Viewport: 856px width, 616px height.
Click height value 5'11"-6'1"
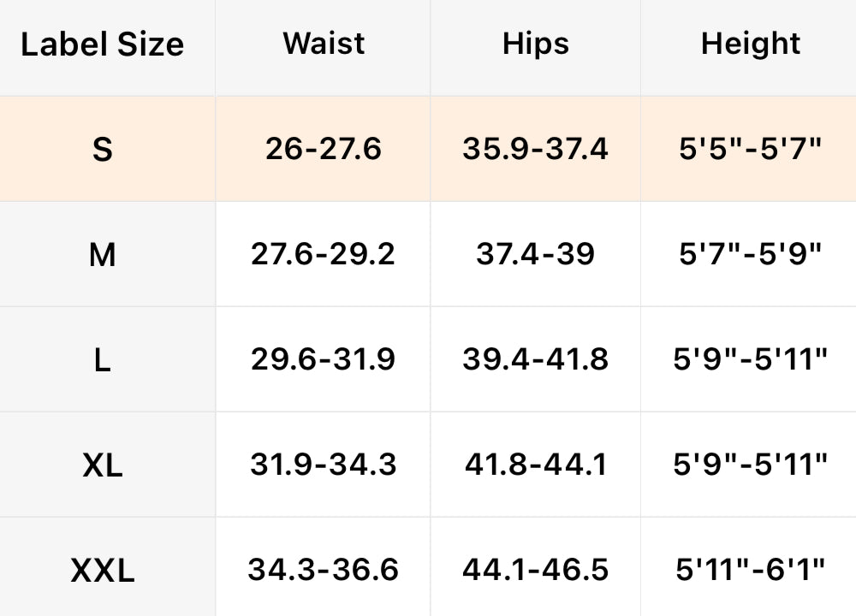pyautogui.click(x=751, y=569)
